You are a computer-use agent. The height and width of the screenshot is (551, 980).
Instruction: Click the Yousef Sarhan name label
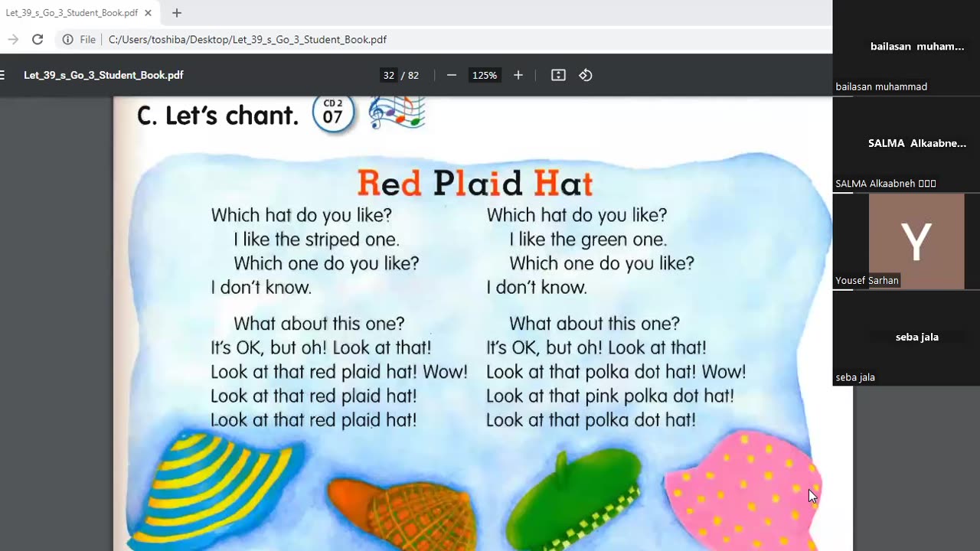[867, 280]
